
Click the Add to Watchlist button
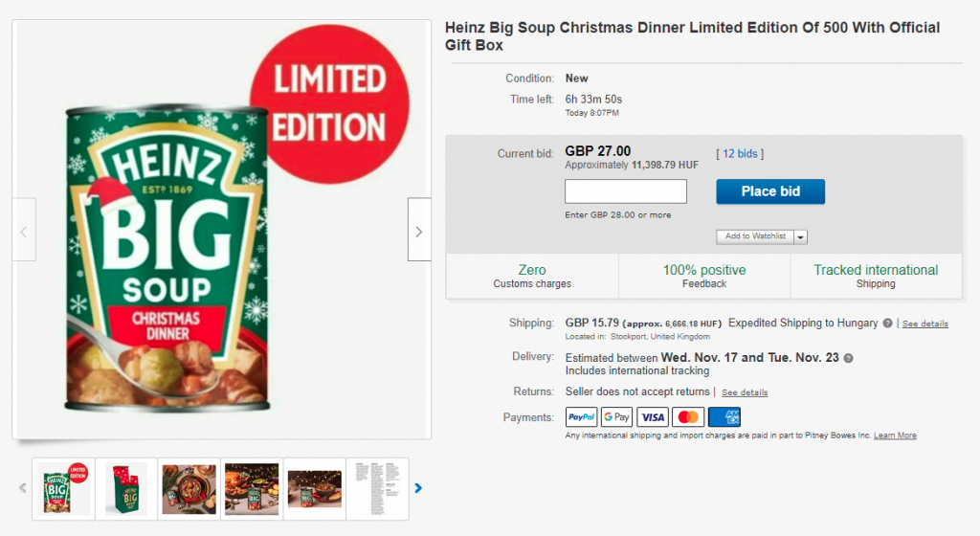pyautogui.click(x=755, y=236)
